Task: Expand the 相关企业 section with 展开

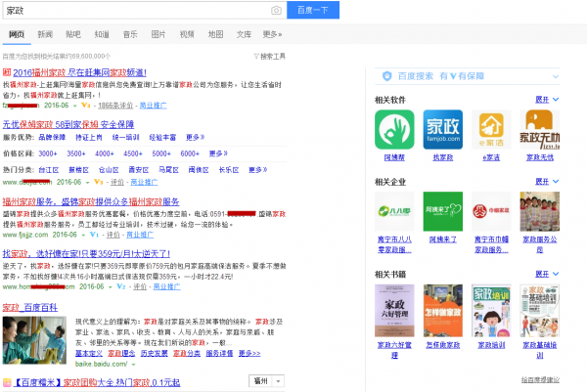Action: [x=547, y=182]
